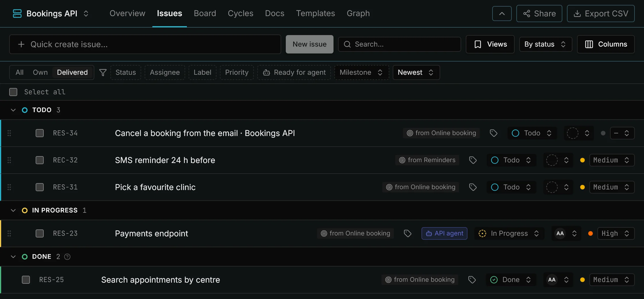Click the New issue button
The height and width of the screenshot is (299, 644).
coord(309,44)
